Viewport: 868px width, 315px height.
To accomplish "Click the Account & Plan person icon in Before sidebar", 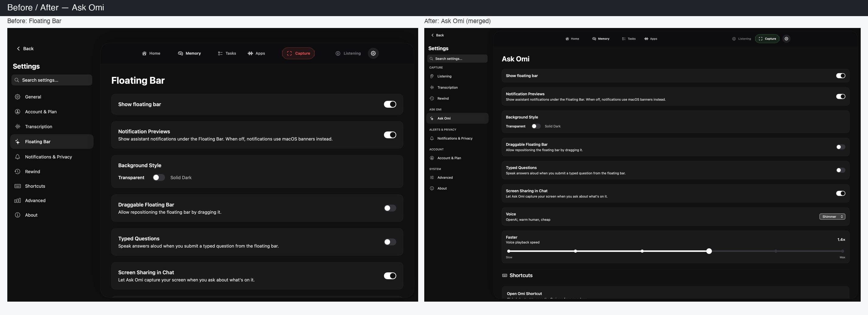I will 18,112.
